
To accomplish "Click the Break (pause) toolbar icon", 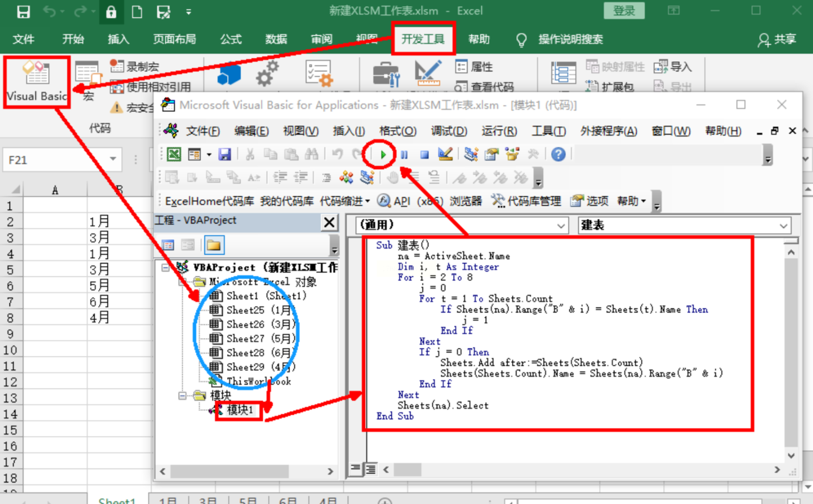I will pyautogui.click(x=404, y=155).
